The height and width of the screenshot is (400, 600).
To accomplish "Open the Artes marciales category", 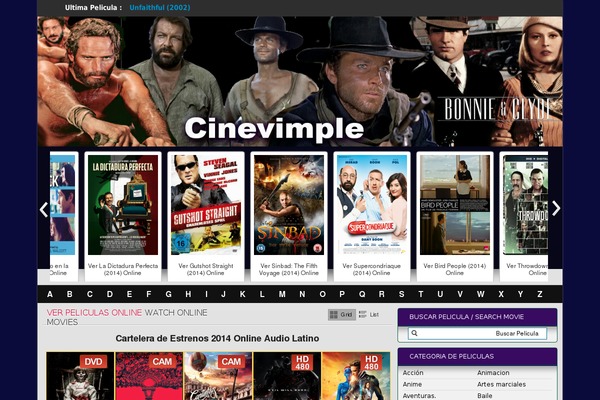I will point(501,384).
